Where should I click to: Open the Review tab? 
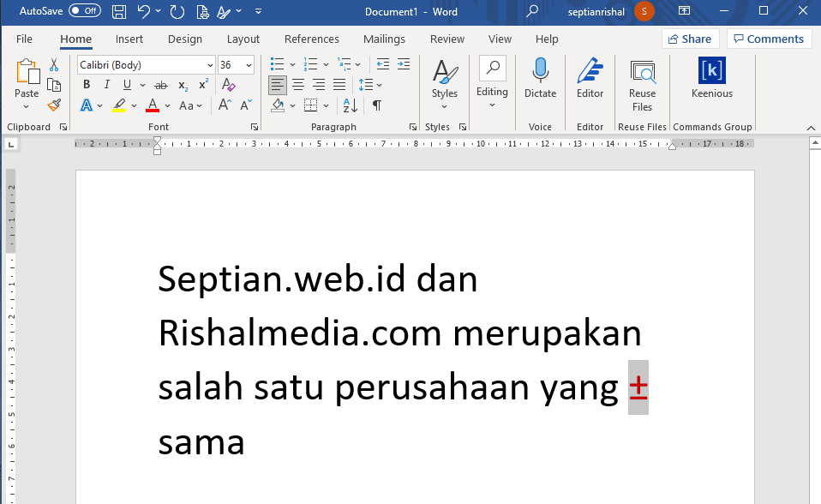(447, 39)
